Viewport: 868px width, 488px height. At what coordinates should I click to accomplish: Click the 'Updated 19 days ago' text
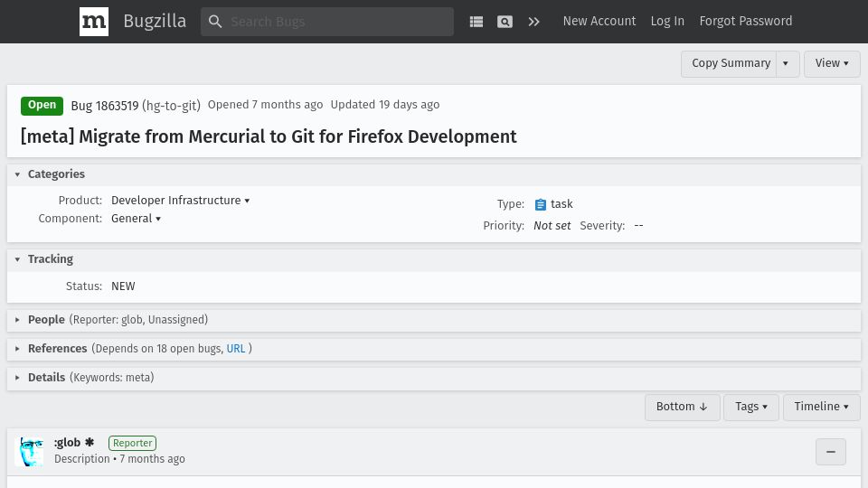(x=385, y=105)
